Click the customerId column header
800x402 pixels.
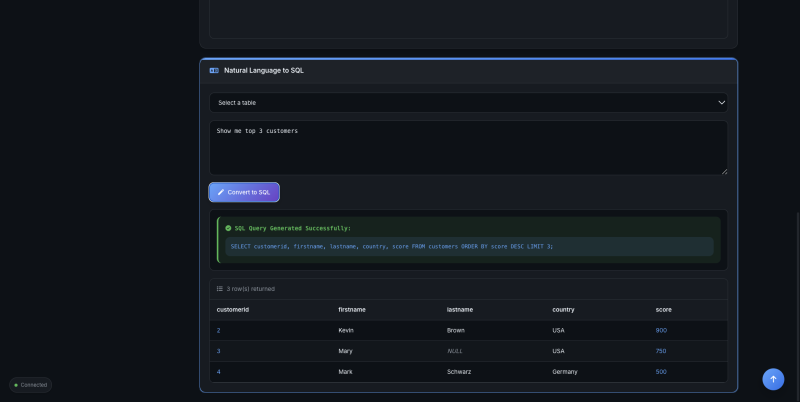click(233, 310)
